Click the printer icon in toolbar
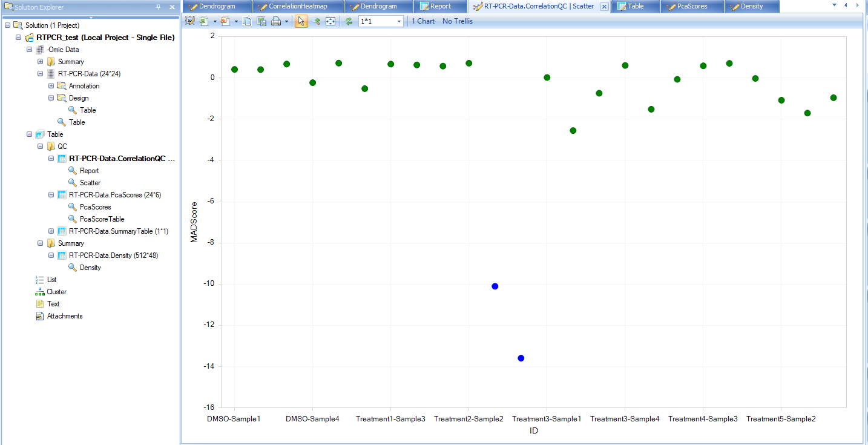Image resolution: width=868 pixels, height=445 pixels. (276, 21)
